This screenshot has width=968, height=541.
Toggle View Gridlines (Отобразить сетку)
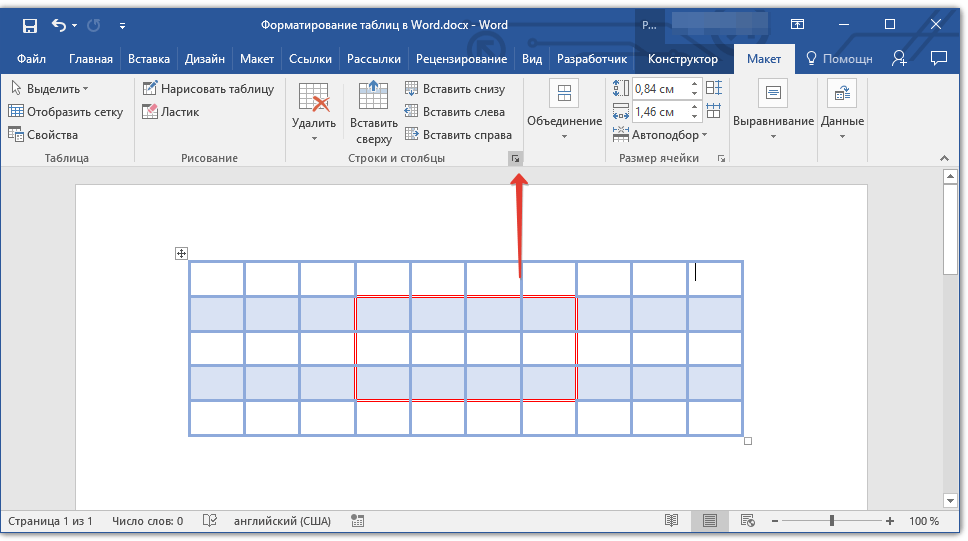[x=65, y=112]
